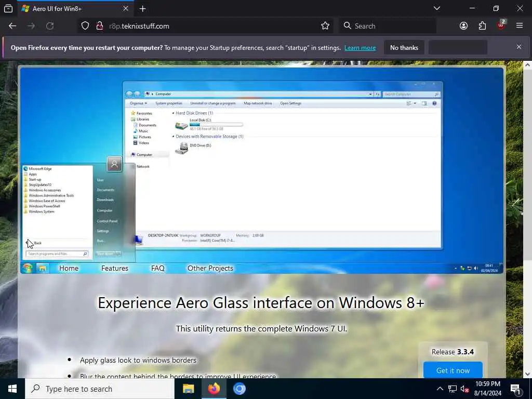Image resolution: width=532 pixels, height=399 pixels.
Task: Bookmark this page with the star icon
Action: click(x=325, y=26)
